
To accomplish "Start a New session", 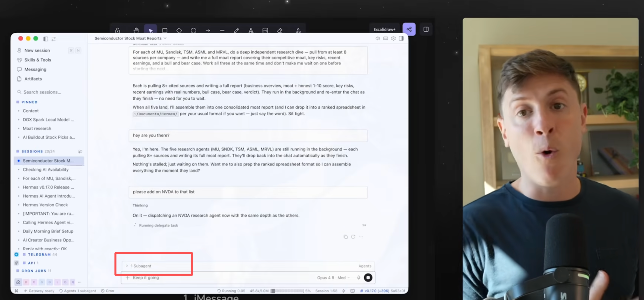I will (x=49, y=50).
